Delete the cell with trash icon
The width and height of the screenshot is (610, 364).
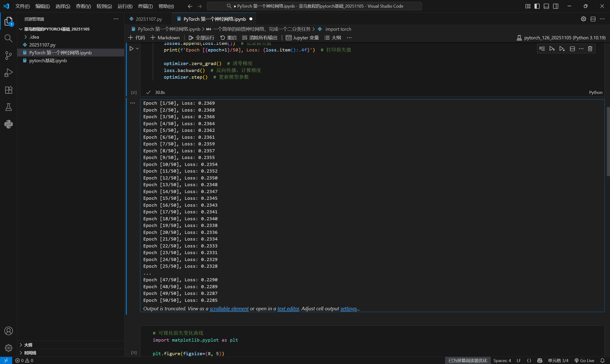point(590,49)
